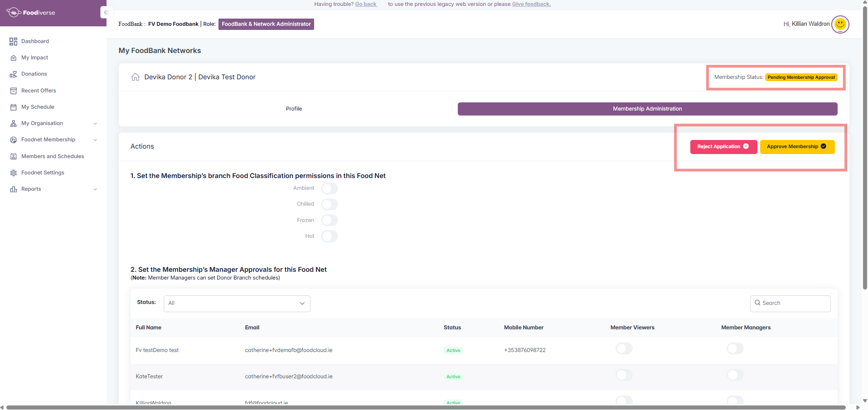Image resolution: width=868 pixels, height=410 pixels.
Task: Turn on the Frozen classification toggle
Action: pos(329,221)
